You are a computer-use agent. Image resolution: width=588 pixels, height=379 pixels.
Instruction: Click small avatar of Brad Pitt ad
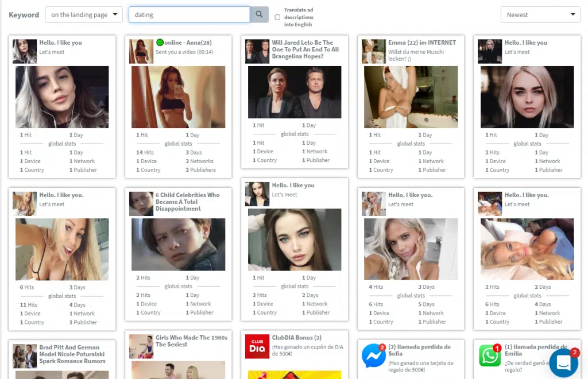point(25,356)
